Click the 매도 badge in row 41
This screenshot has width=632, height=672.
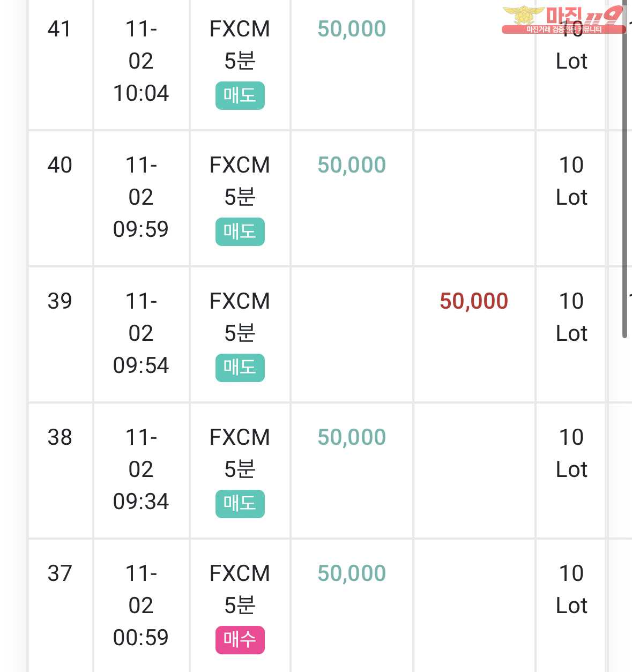coord(240,95)
